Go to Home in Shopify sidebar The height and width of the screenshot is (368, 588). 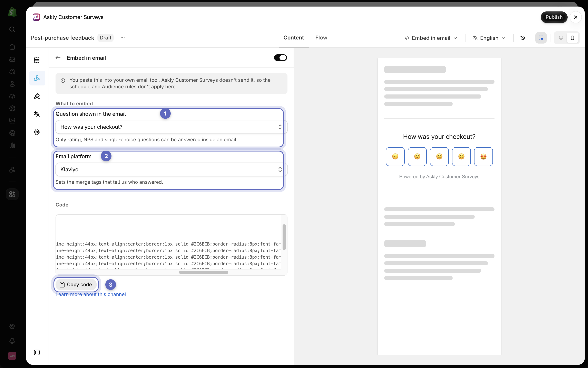coord(12,47)
